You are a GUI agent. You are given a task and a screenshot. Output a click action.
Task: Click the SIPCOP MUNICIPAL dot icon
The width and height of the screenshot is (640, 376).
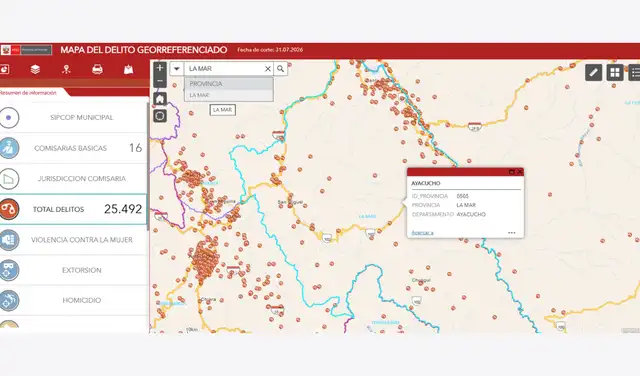pyautogui.click(x=9, y=118)
